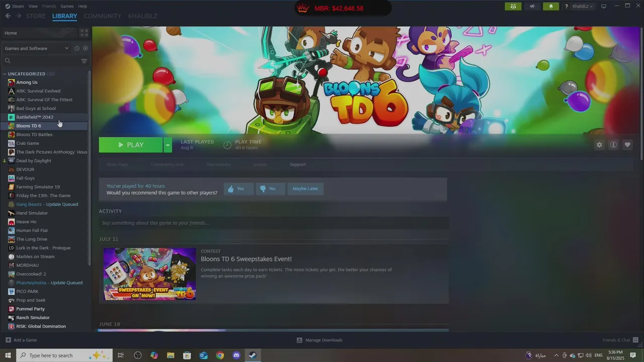The height and width of the screenshot is (362, 644).
Task: Open collections grid view icon
Action: point(84,33)
